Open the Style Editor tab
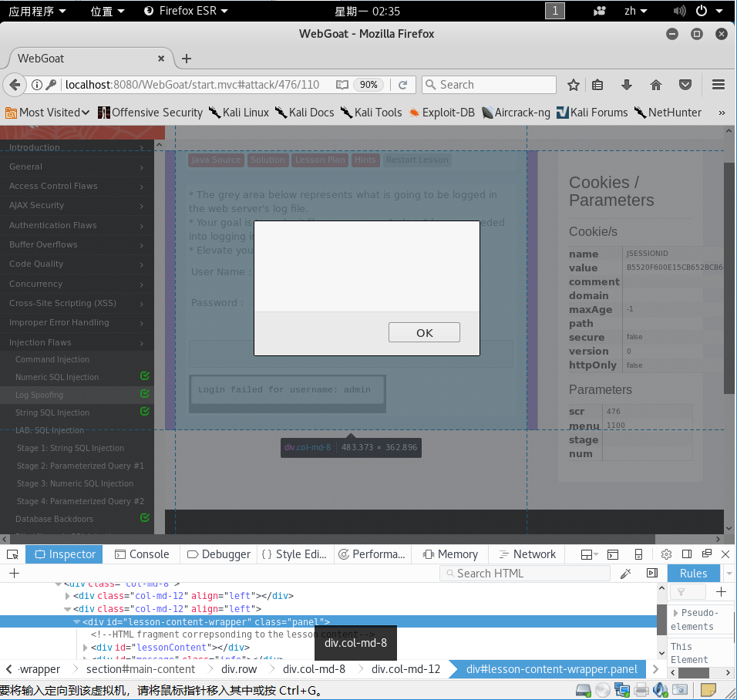The width and height of the screenshot is (737, 700). pyautogui.click(x=294, y=554)
